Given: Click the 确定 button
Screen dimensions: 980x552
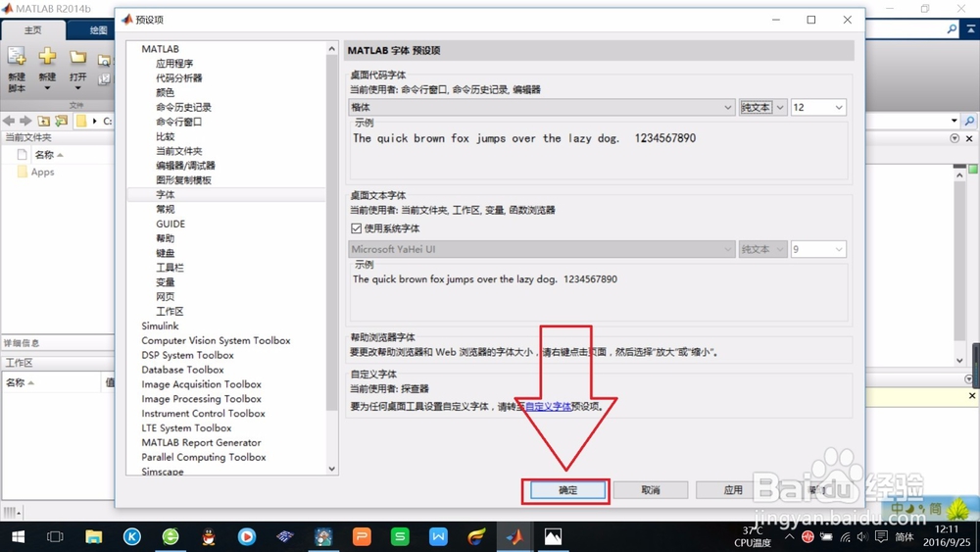Looking at the screenshot, I should 567,490.
